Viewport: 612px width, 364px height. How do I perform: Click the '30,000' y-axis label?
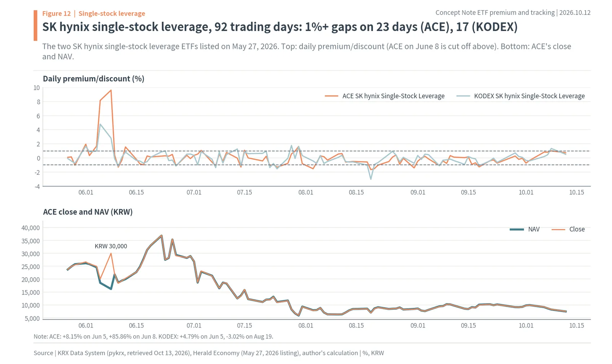[31, 254]
